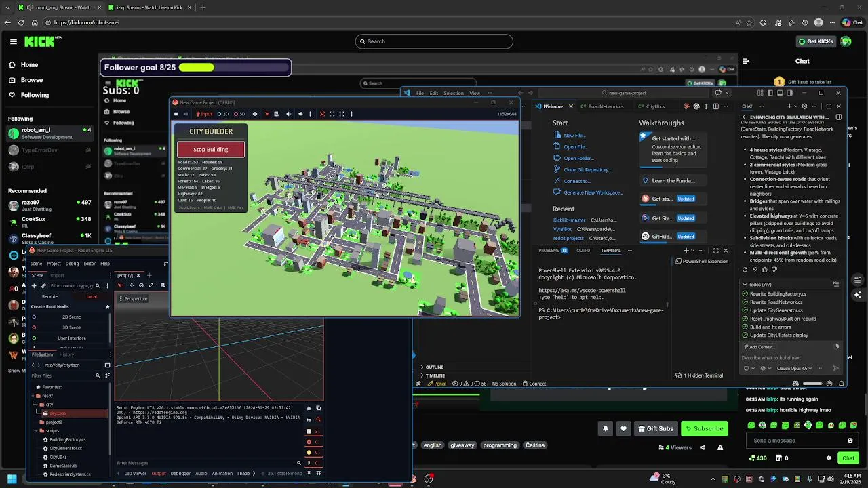Select 3D mode in game debug toolbar

[x=239, y=114]
